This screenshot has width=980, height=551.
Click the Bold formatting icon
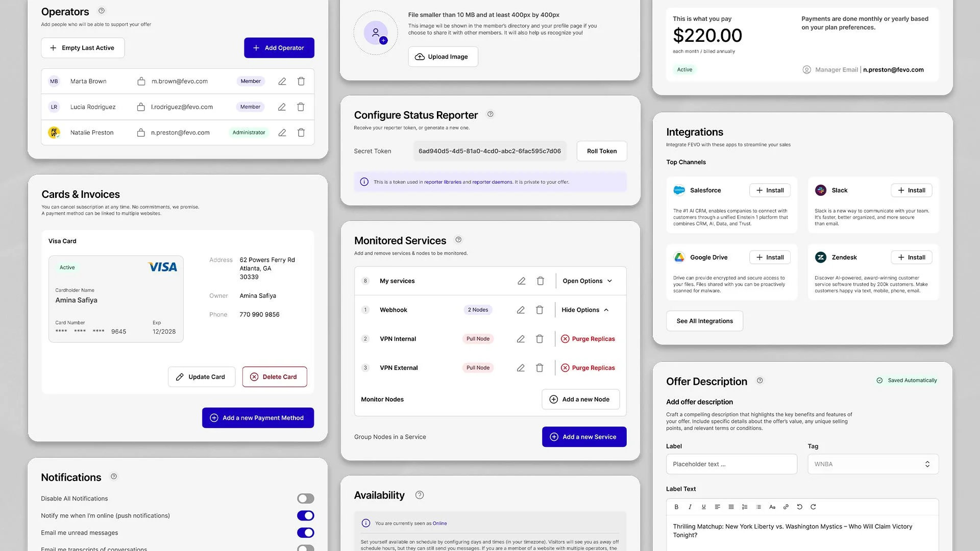point(676,507)
